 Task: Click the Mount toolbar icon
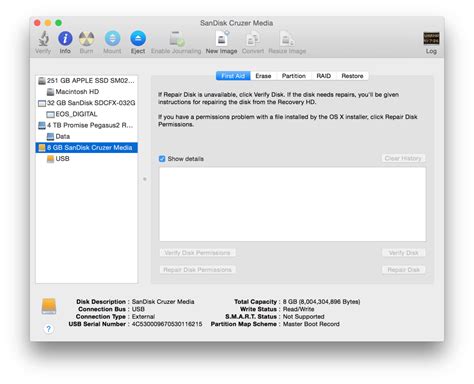tap(112, 39)
